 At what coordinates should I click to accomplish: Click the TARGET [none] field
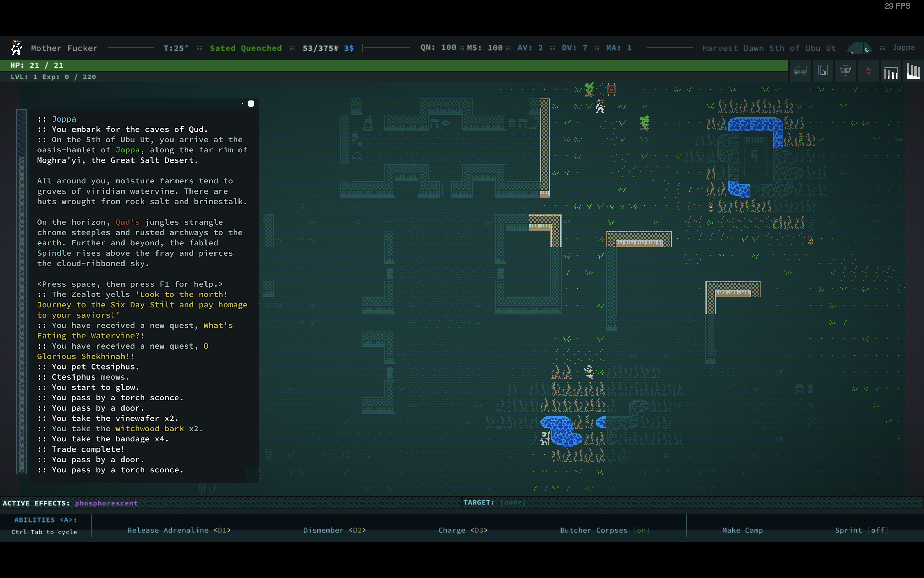point(494,502)
